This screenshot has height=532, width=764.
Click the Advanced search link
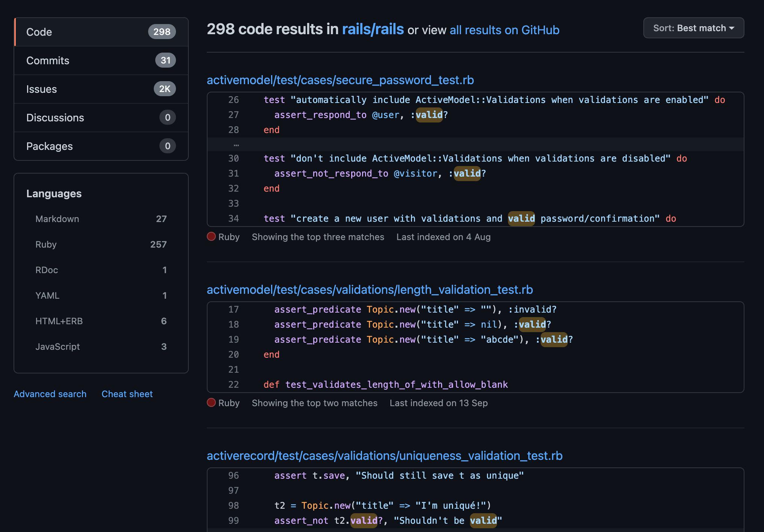pos(50,393)
